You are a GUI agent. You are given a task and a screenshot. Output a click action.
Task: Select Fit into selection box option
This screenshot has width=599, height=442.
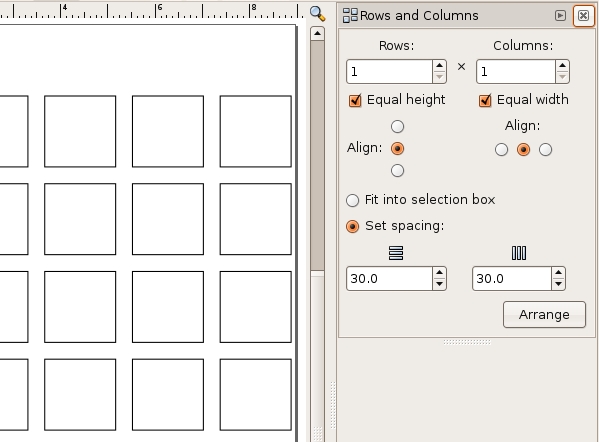pos(352,200)
